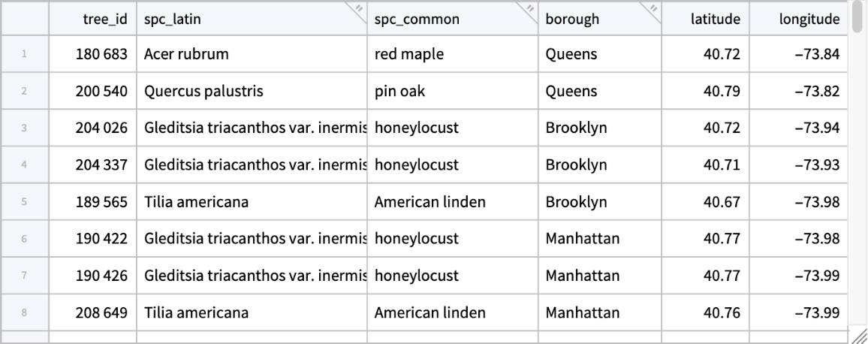Click resize handle on spc_latin column
This screenshot has width=868, height=344.
pyautogui.click(x=358, y=9)
